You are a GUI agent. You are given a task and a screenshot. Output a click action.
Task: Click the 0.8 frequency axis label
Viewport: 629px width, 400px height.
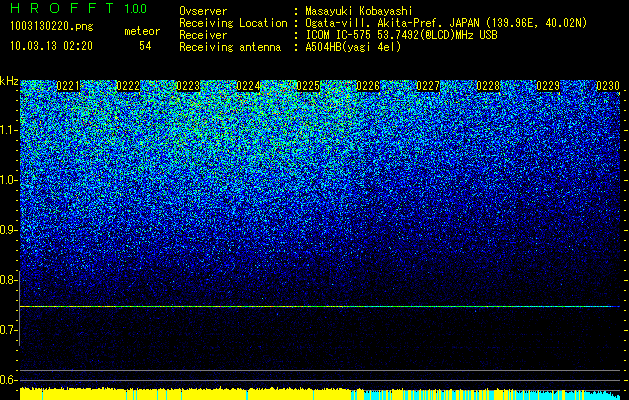click(9, 280)
